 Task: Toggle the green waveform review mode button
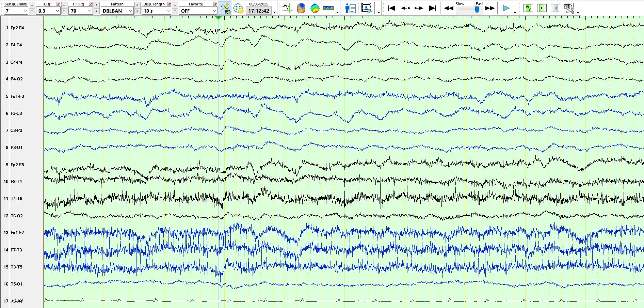click(528, 8)
